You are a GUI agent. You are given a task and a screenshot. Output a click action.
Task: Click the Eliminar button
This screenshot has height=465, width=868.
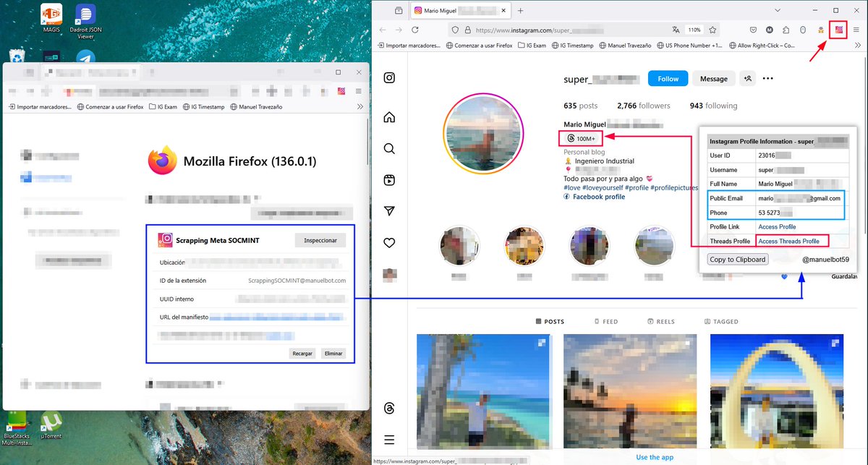[x=333, y=354]
